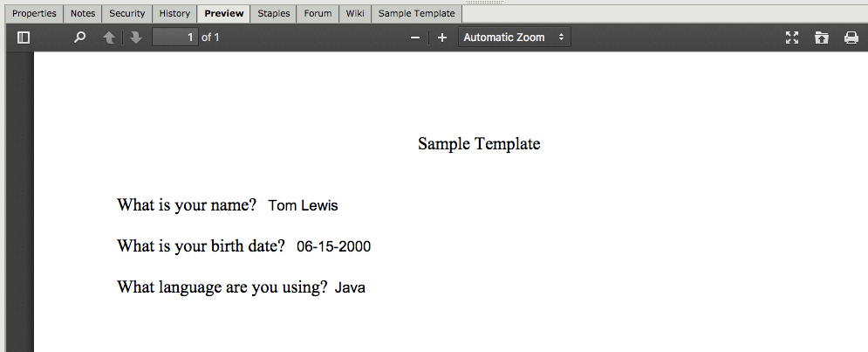The image size is (868, 352).
Task: Select the Preview tab
Action: [x=224, y=14]
